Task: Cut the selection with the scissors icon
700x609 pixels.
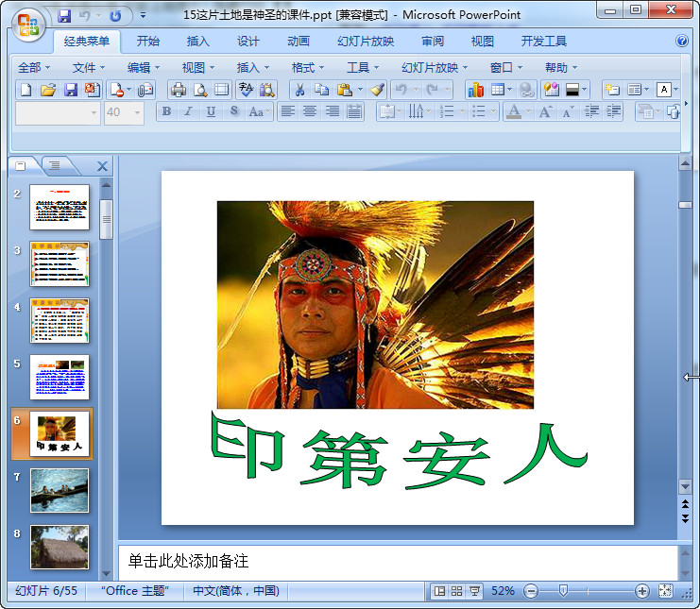Action: (300, 90)
